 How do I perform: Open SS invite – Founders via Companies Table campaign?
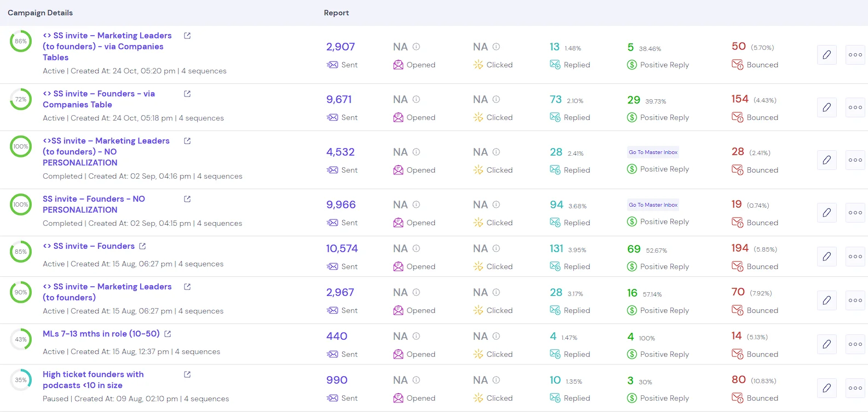coord(99,99)
